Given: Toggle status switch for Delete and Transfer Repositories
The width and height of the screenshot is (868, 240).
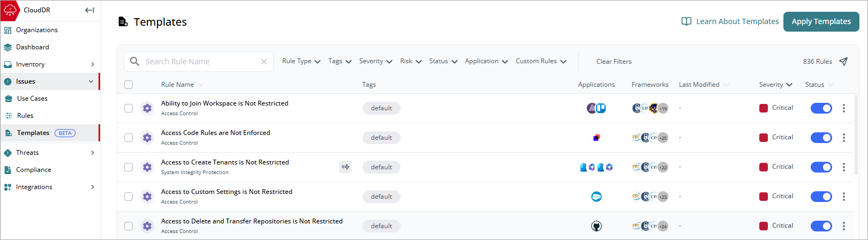Looking at the screenshot, I should (x=821, y=226).
